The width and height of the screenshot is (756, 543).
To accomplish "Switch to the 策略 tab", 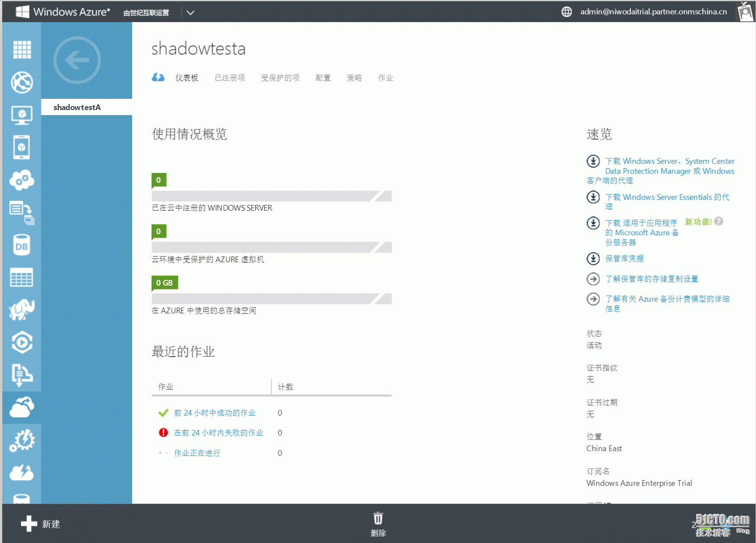I will click(354, 78).
